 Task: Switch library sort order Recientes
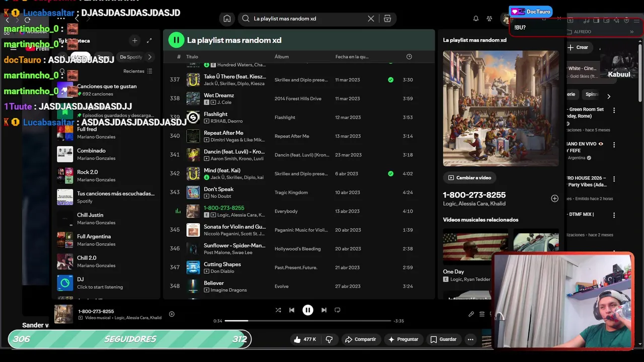coord(138,71)
